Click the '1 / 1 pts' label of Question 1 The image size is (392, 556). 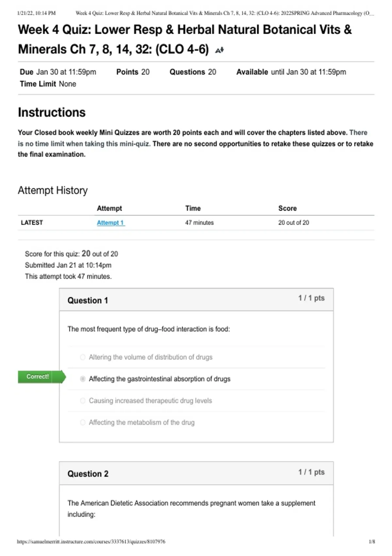[x=311, y=298]
